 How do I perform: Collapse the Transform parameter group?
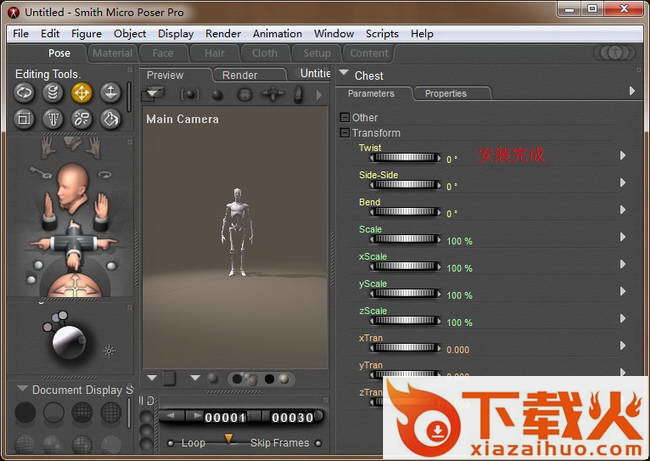click(x=344, y=133)
